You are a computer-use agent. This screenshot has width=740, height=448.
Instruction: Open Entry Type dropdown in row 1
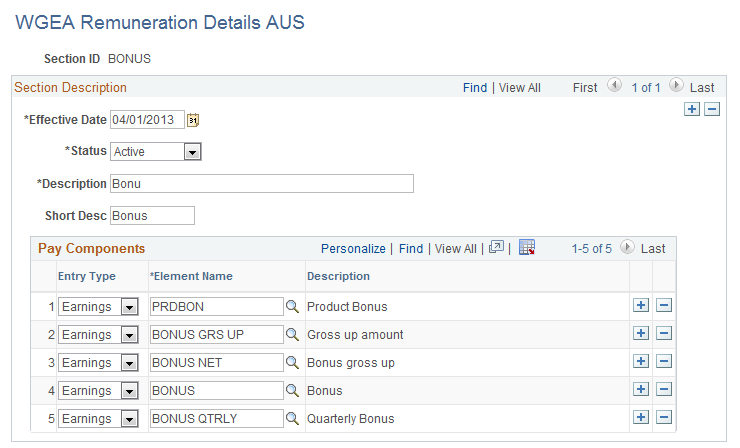(129, 307)
